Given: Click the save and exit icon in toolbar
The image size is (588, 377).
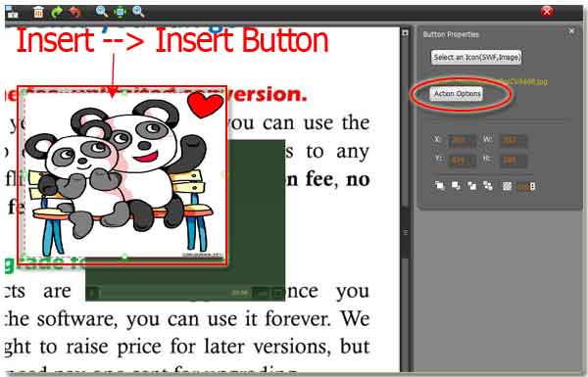Looking at the screenshot, I should pos(13,13).
